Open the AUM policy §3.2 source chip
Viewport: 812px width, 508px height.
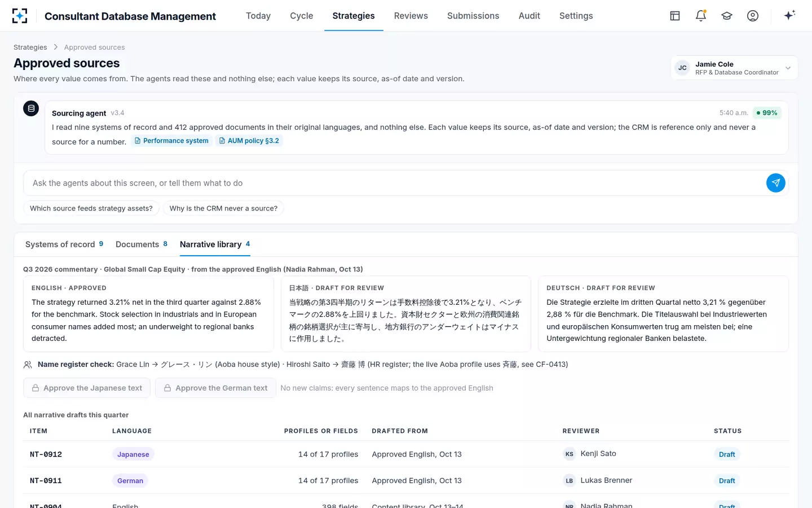tap(249, 141)
